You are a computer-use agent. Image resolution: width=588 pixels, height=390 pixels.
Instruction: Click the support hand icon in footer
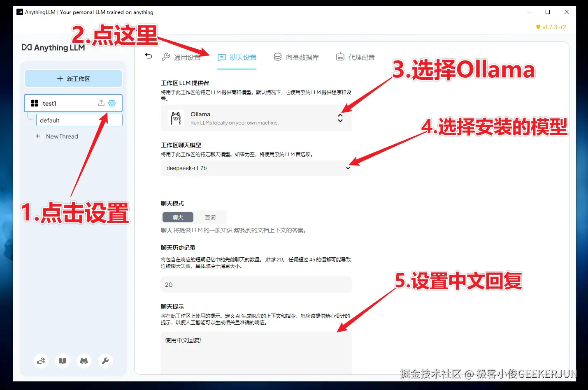click(41, 361)
